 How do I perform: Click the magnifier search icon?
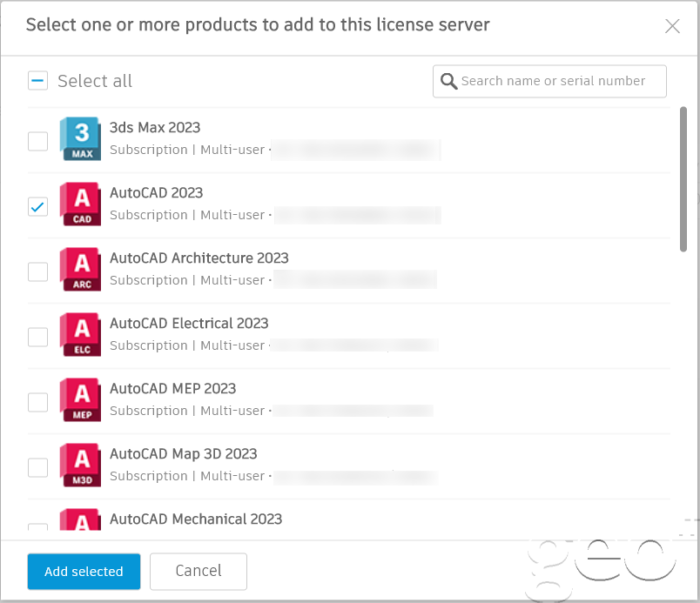pyautogui.click(x=448, y=81)
